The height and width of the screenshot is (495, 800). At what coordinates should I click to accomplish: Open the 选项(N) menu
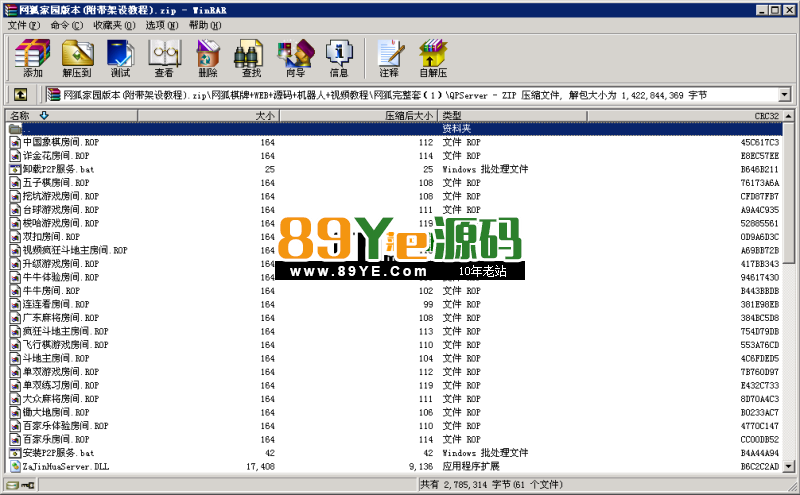pos(162,25)
